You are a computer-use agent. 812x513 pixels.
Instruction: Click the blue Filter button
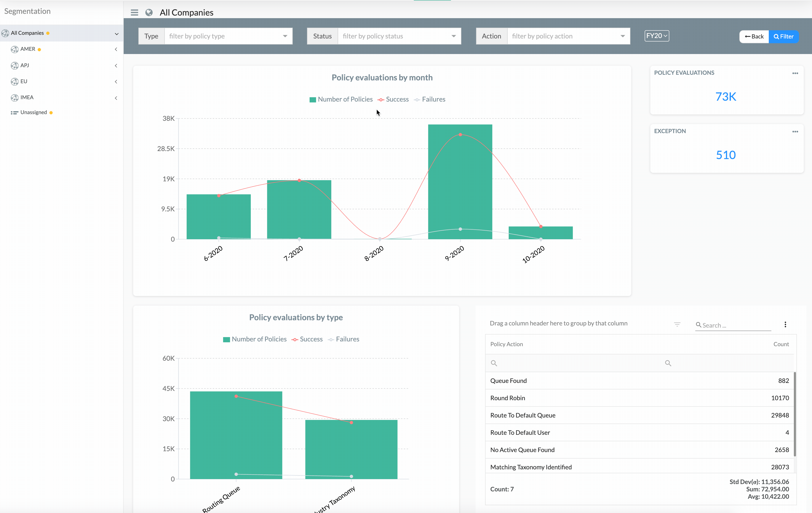tap(784, 36)
